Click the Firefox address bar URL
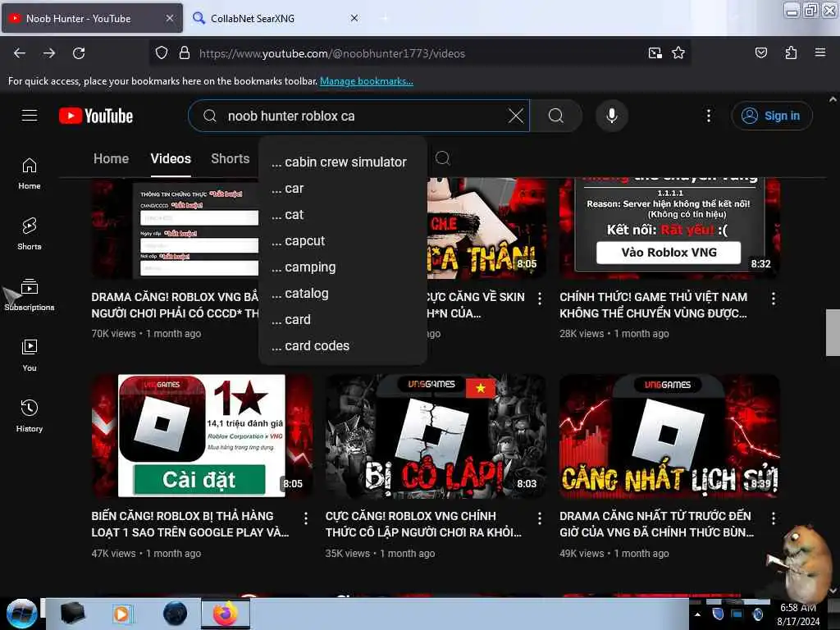Viewport: 840px width, 630px height. [331, 53]
